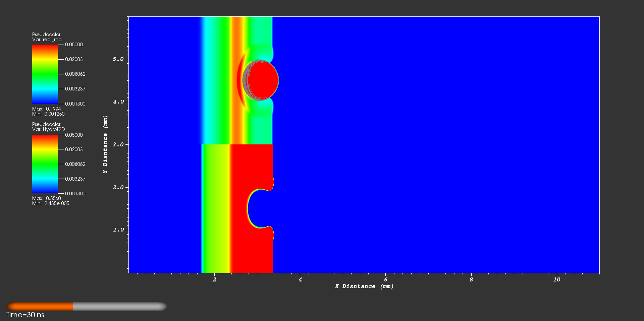Click the red circular target in the plot
644x321 pixels.
(x=263, y=80)
